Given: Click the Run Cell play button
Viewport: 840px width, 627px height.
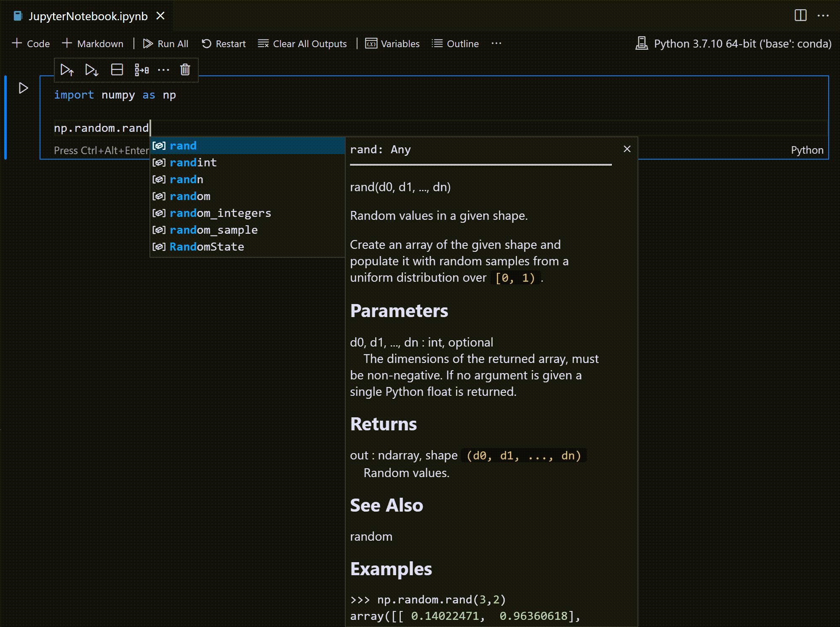Looking at the screenshot, I should [x=24, y=88].
